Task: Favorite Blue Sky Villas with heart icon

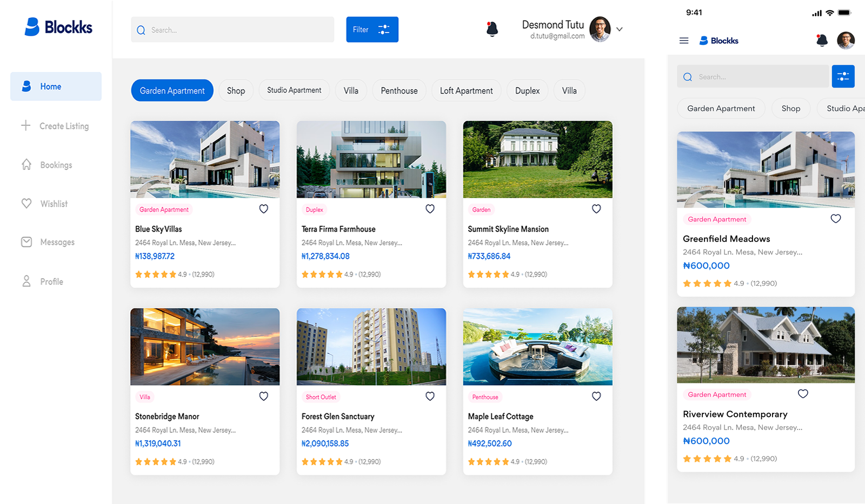Action: pos(263,209)
